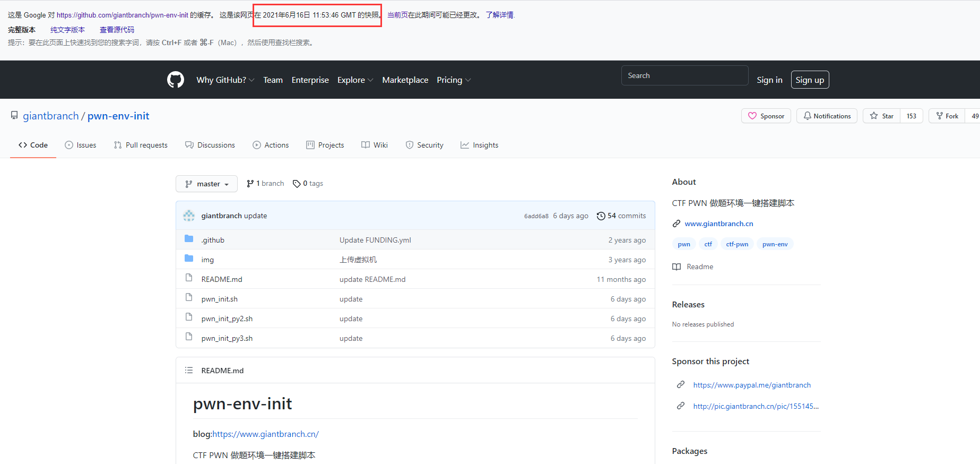The image size is (980, 464).
Task: Click the book icon beside Readme
Action: (677, 267)
